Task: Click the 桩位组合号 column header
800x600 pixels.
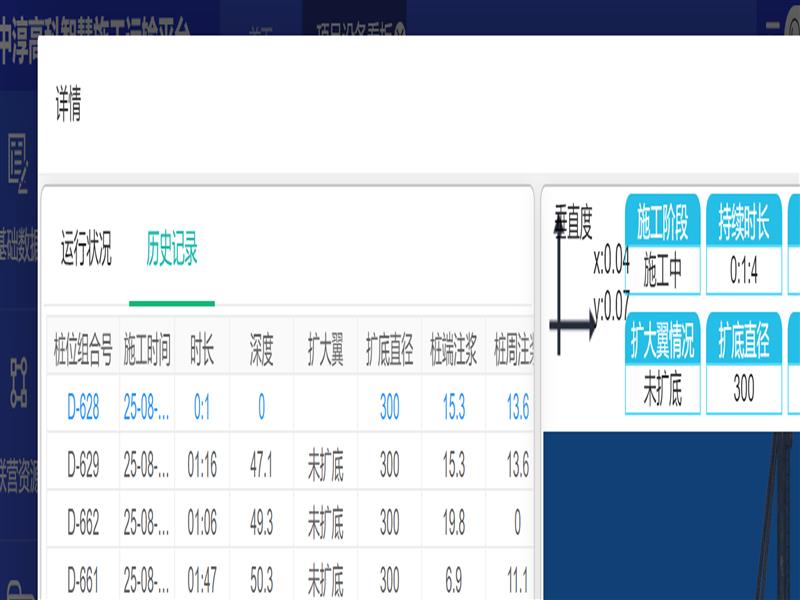Action: coord(83,349)
